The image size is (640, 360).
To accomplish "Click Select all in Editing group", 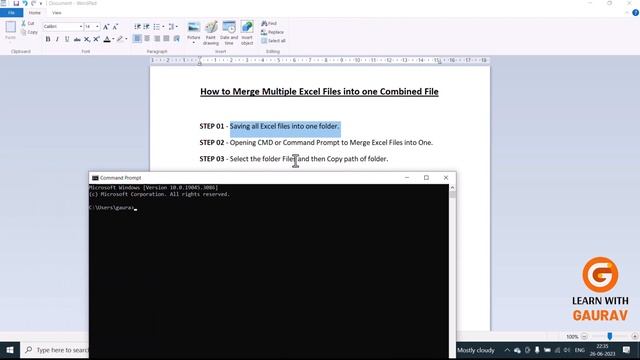I will tap(273, 41).
